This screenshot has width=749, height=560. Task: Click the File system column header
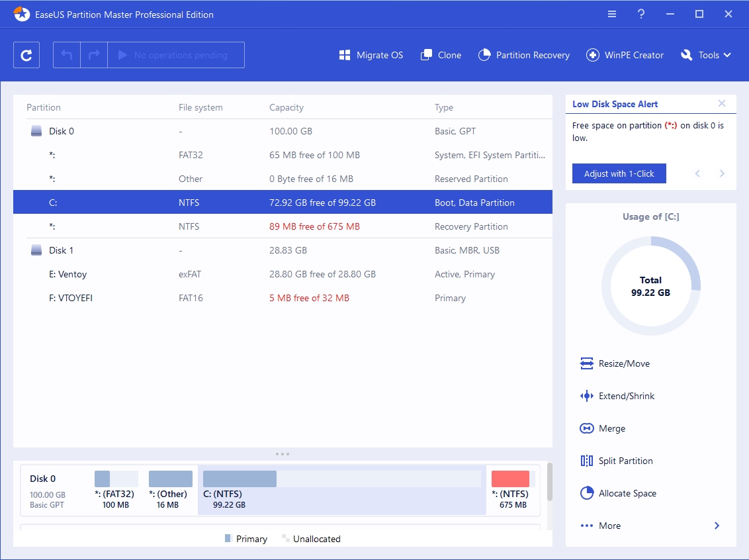tap(200, 107)
